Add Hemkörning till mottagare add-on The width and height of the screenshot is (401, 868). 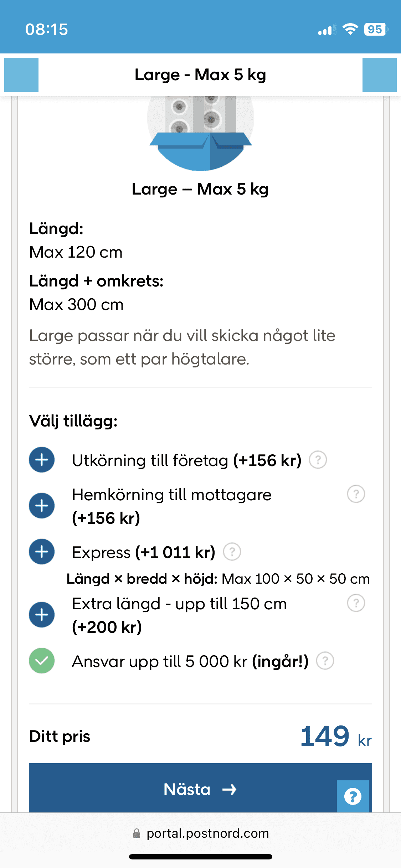pyautogui.click(x=42, y=506)
